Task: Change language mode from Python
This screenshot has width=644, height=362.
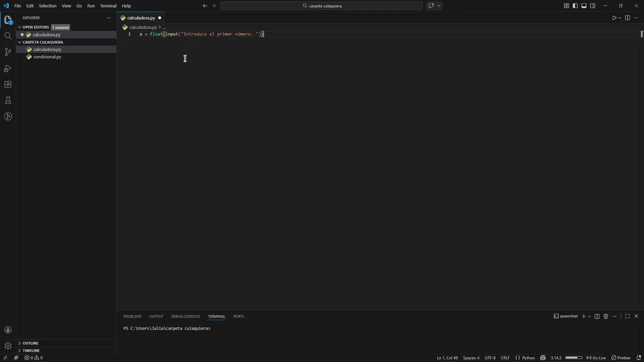Action: (x=528, y=358)
